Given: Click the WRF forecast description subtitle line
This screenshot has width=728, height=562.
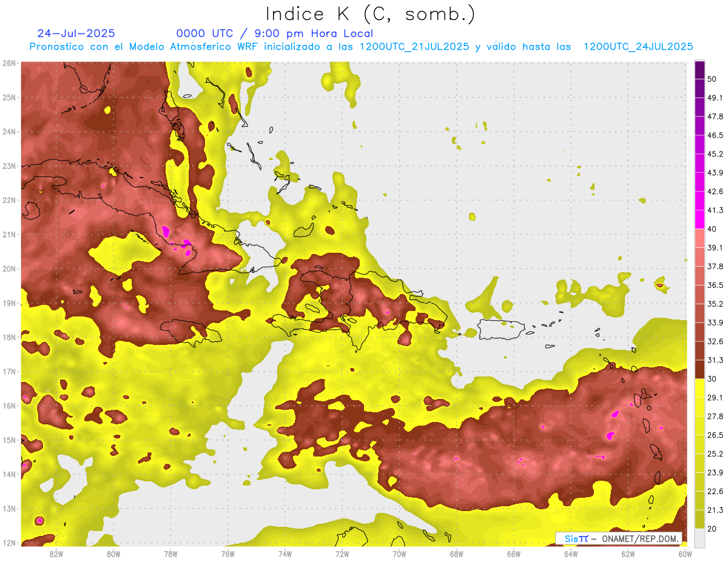Looking at the screenshot, I should 361,47.
